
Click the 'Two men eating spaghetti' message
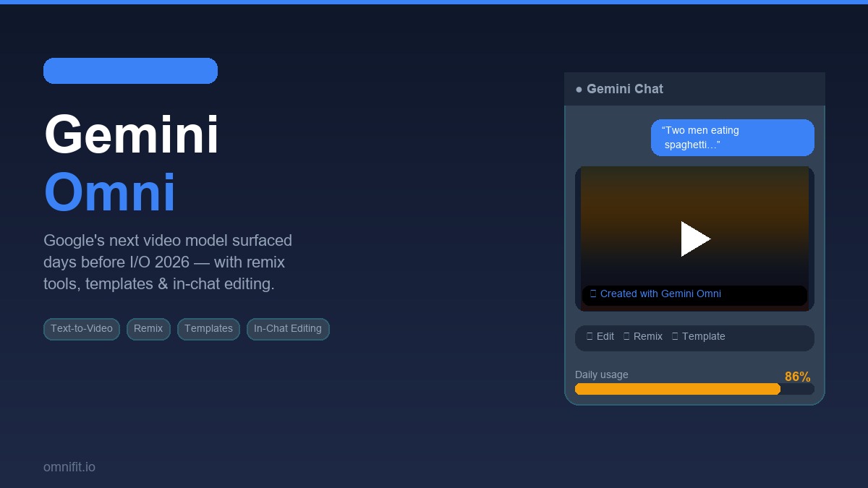pyautogui.click(x=733, y=137)
